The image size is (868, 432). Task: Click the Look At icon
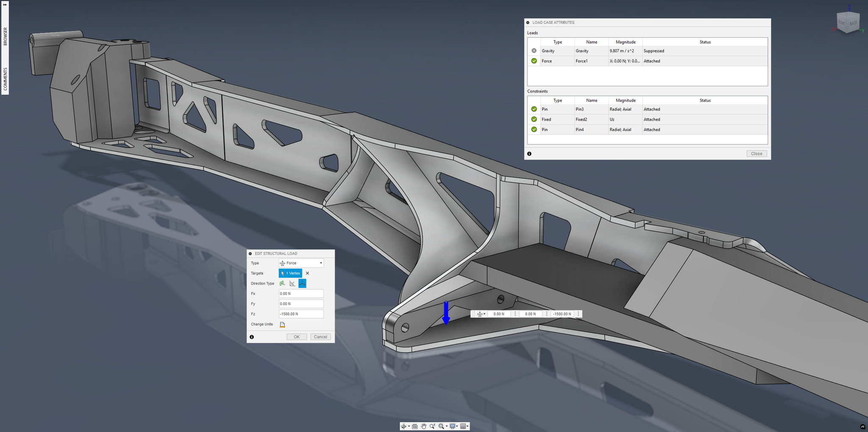click(x=415, y=426)
